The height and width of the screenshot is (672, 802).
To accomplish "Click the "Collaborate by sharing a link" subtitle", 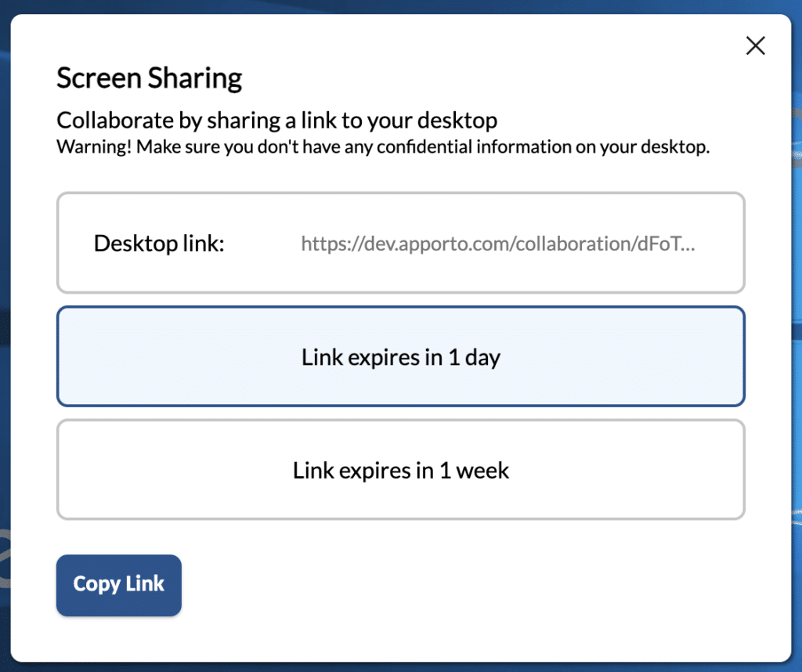I will click(276, 121).
